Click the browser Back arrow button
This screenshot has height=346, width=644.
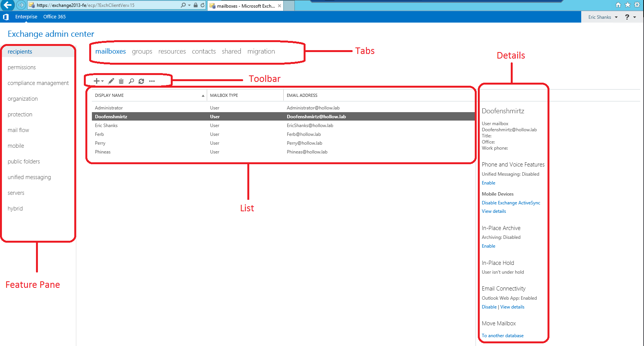click(8, 5)
